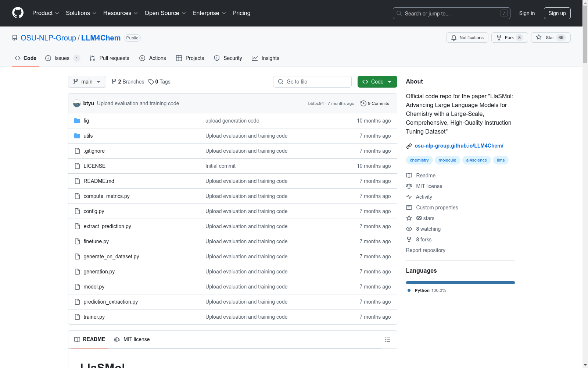Select the MIT license tab below files

(132, 339)
